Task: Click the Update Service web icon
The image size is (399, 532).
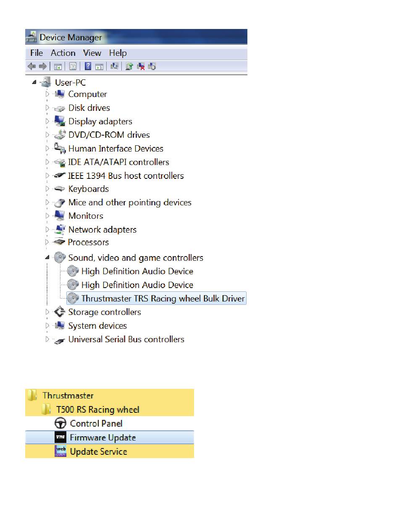Action: tap(61, 451)
